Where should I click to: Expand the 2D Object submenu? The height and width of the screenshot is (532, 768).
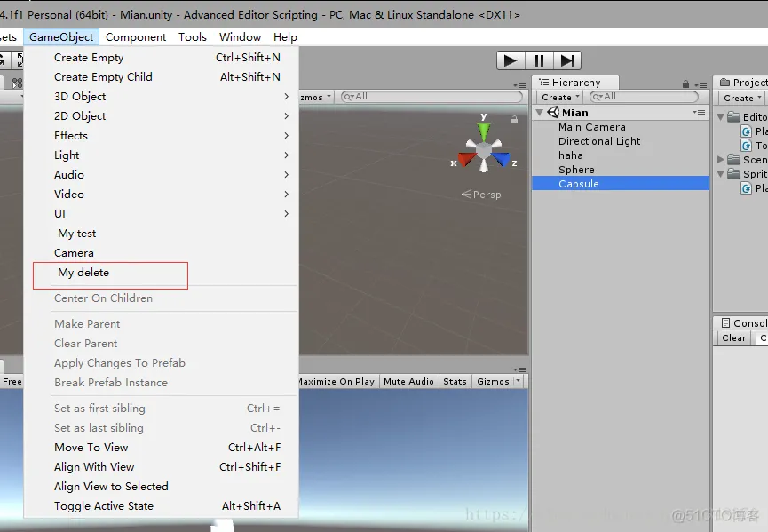[161, 116]
